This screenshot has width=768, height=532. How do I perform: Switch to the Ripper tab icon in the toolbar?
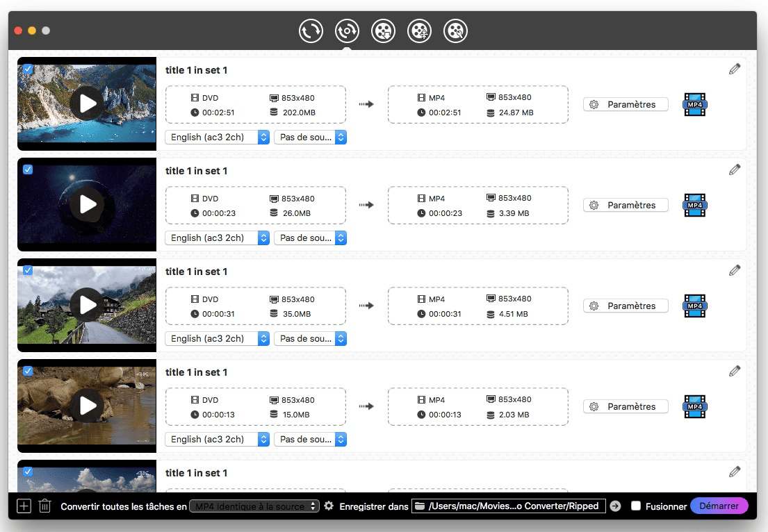coord(347,31)
